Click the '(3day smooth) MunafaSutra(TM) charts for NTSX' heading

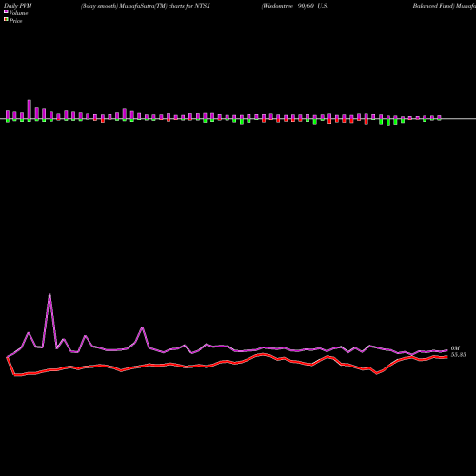click(x=146, y=6)
